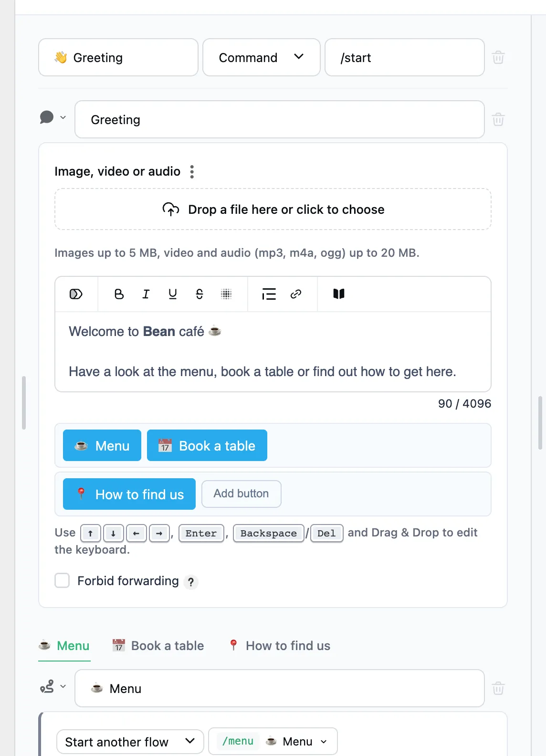Edit the Greeting block title field

click(x=280, y=119)
